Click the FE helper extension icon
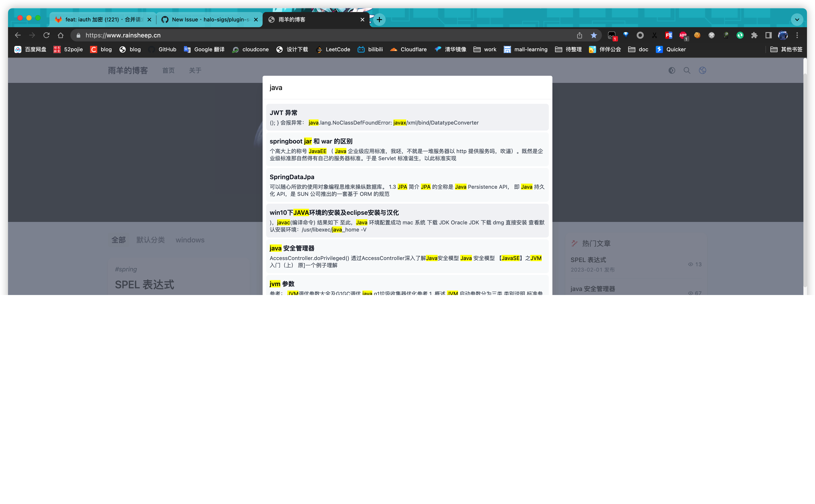Screen dimensions: 815x504 point(669,35)
